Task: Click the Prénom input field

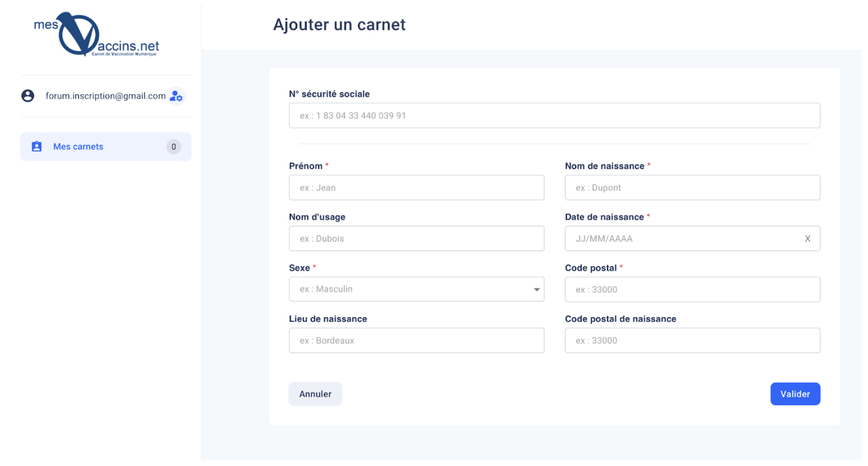Action: [417, 188]
